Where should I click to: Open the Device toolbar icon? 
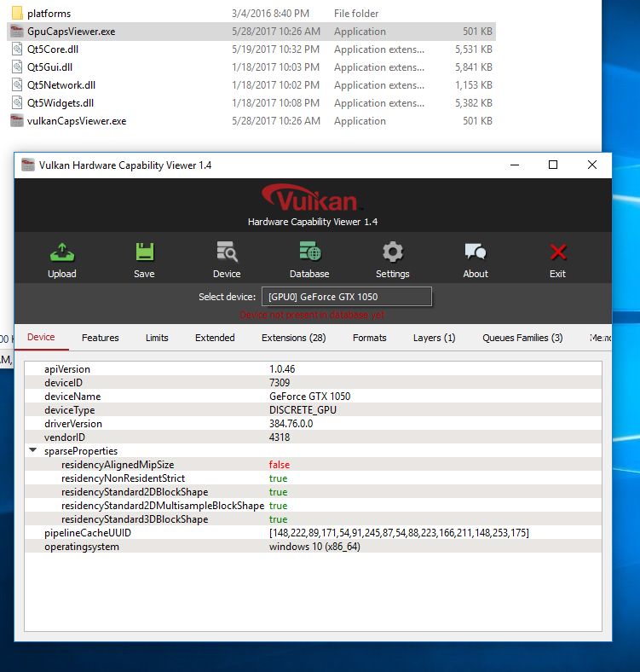pyautogui.click(x=227, y=252)
